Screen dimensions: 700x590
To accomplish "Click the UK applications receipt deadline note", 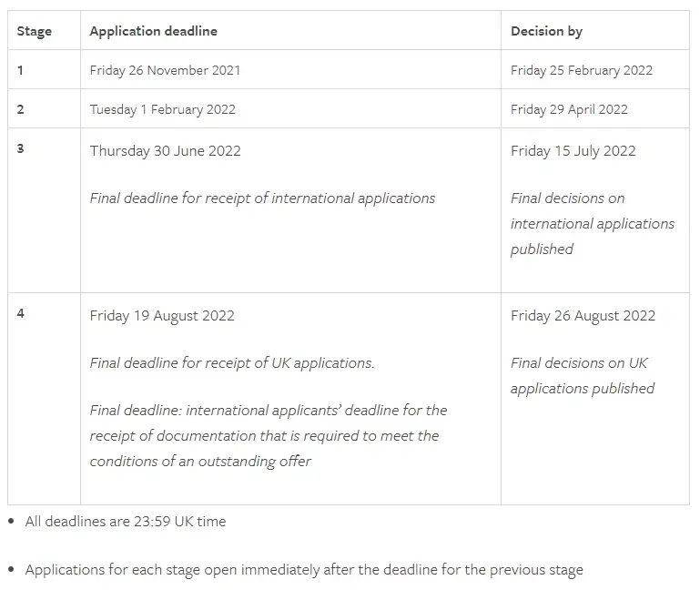I will pyautogui.click(x=232, y=362).
